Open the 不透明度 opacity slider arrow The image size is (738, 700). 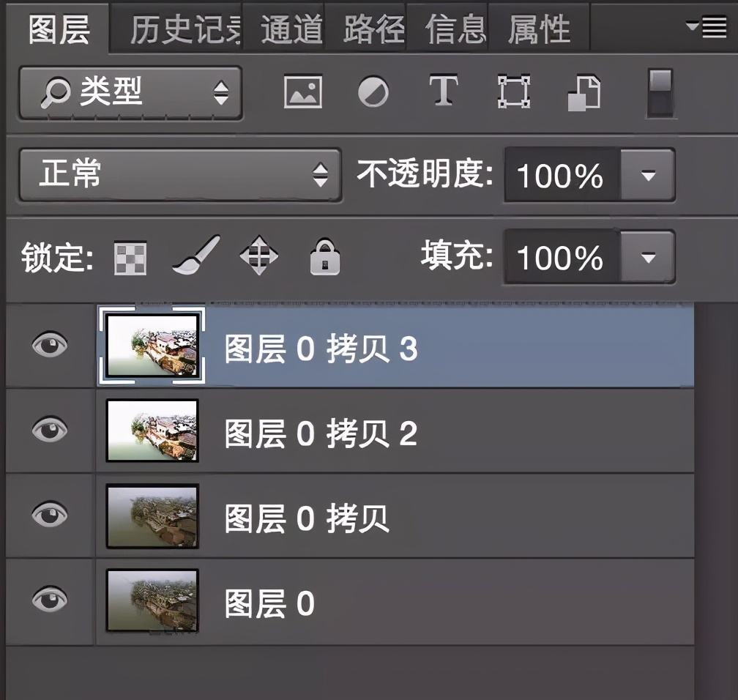pyautogui.click(x=648, y=175)
